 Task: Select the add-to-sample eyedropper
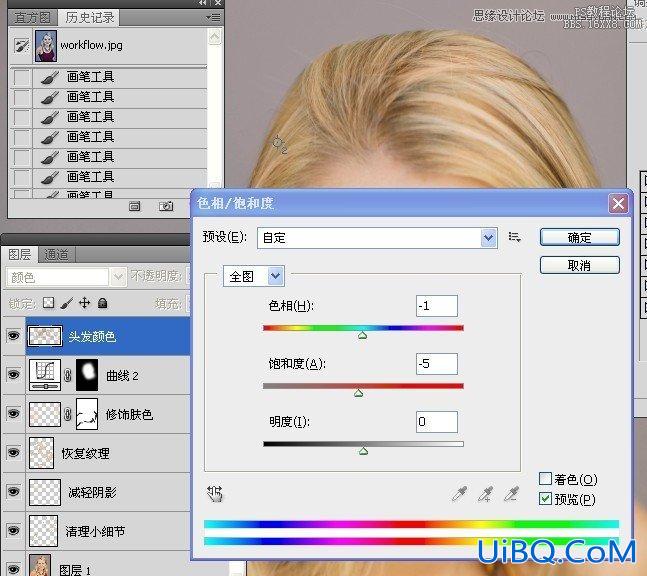pos(486,493)
